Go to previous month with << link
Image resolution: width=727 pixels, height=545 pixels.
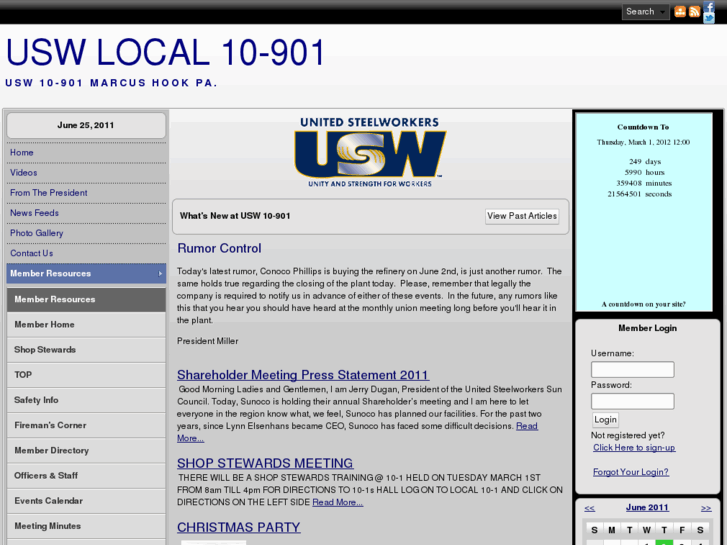click(589, 508)
